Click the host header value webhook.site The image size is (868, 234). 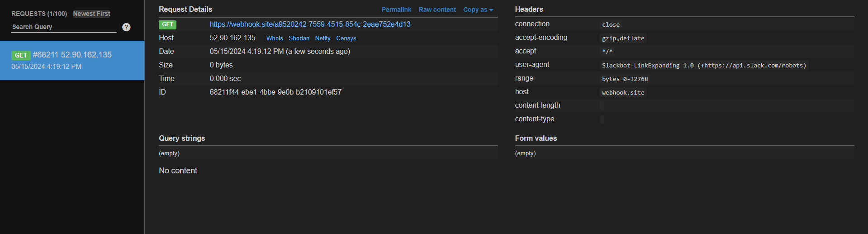coord(623,93)
